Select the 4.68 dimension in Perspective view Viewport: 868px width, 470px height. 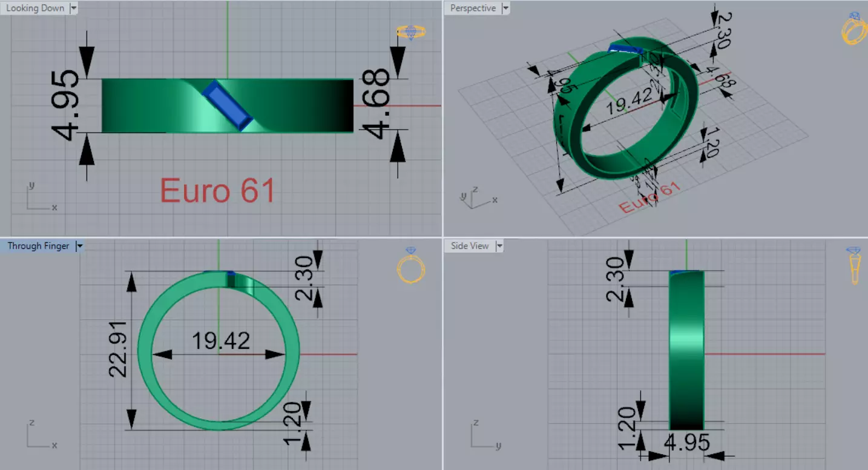[x=721, y=78]
